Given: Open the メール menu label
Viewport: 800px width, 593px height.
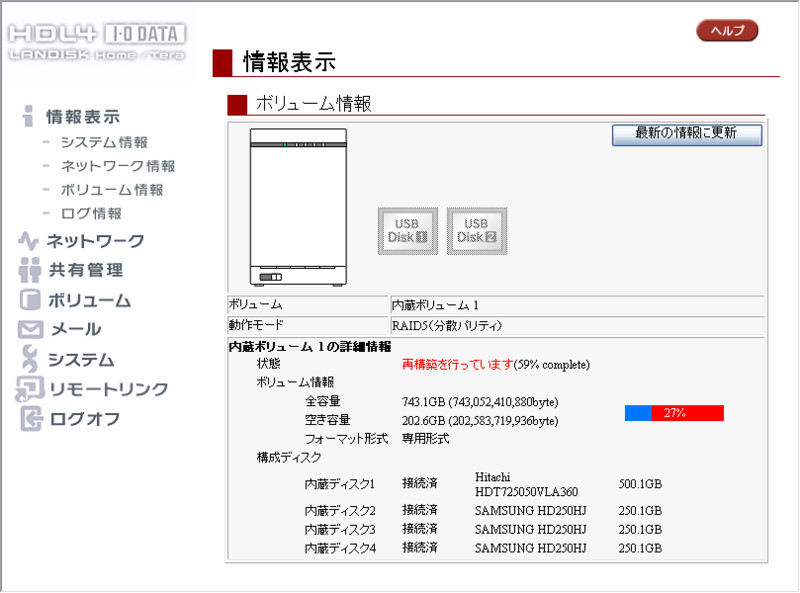Looking at the screenshot, I should pyautogui.click(x=76, y=329).
